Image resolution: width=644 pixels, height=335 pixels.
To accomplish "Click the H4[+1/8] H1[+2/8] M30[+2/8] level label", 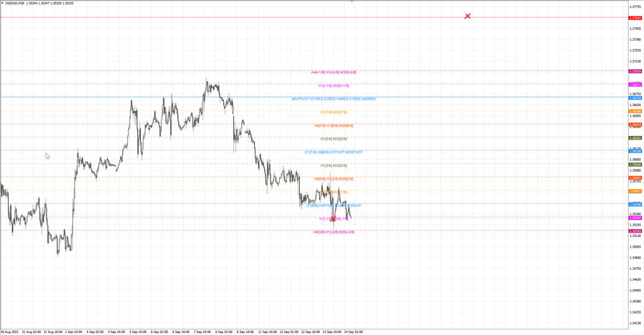I will tap(333, 72).
